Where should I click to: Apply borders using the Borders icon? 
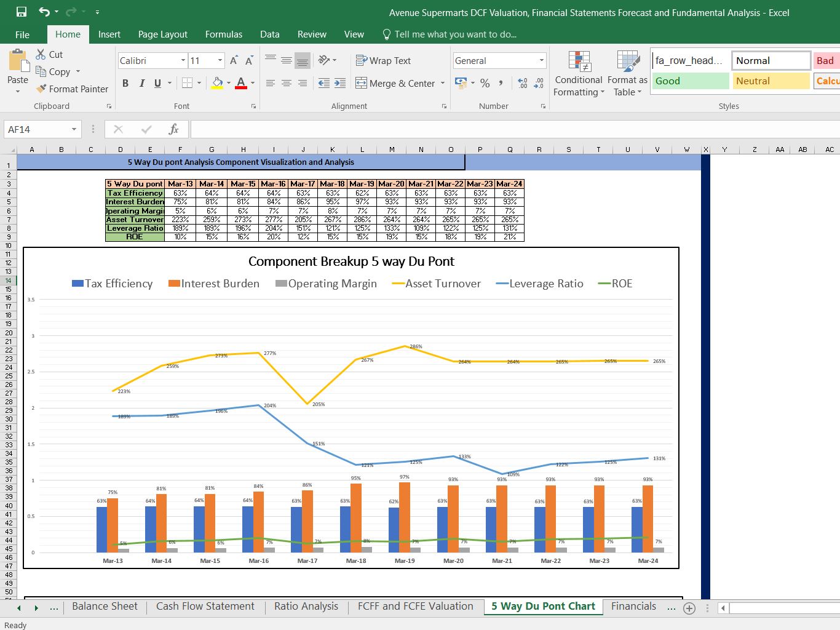click(188, 83)
